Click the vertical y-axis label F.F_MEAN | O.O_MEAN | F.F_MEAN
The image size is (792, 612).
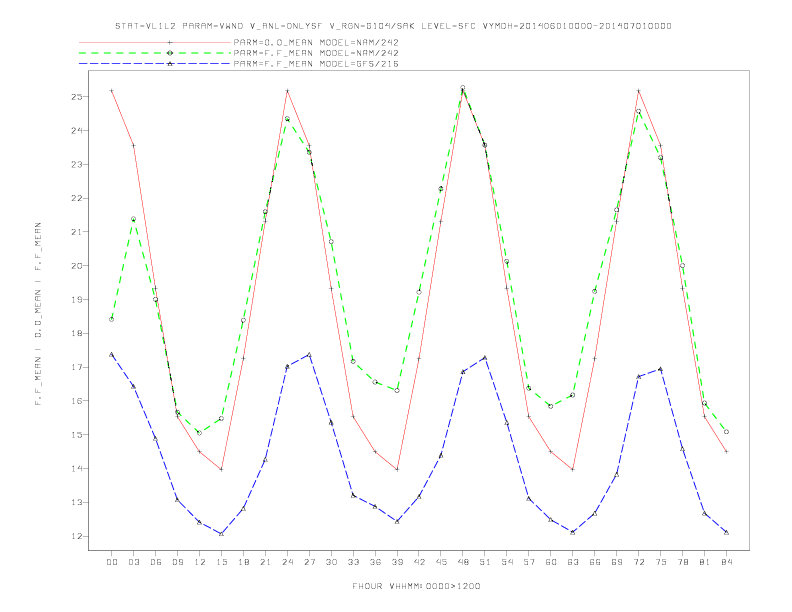point(38,314)
